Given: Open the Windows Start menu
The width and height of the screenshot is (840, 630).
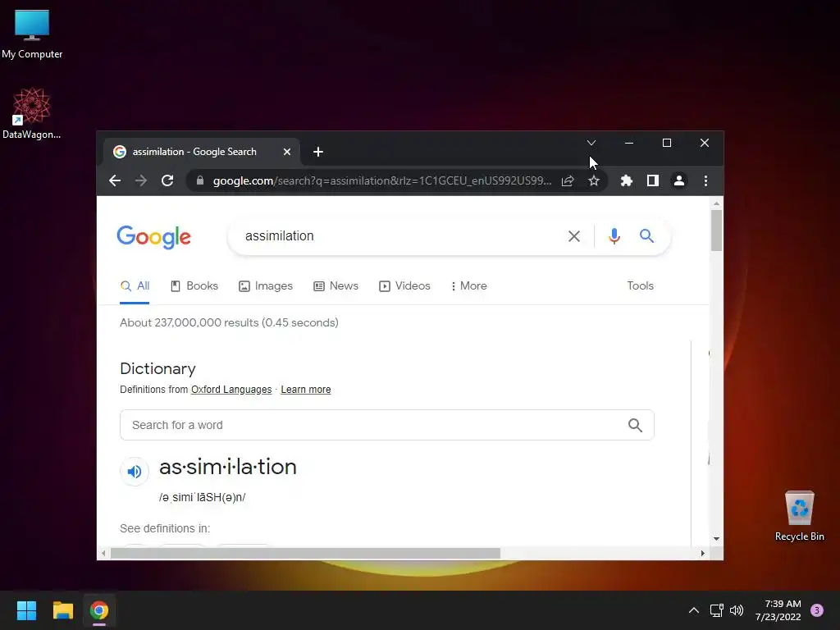Looking at the screenshot, I should (26, 610).
